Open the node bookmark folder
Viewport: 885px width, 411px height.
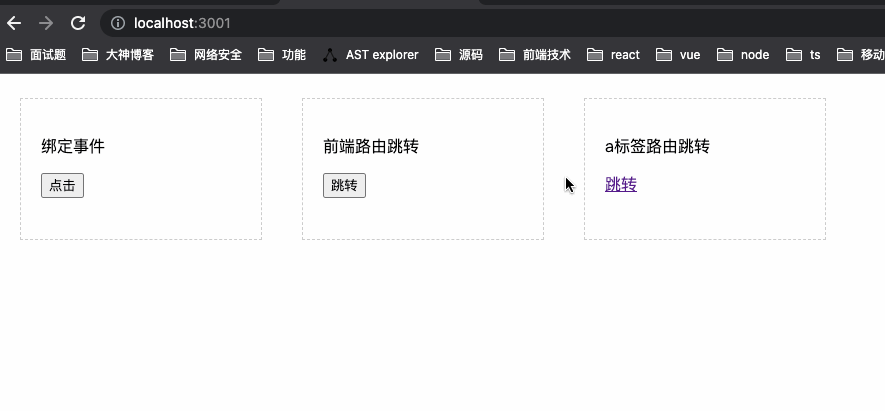743,55
